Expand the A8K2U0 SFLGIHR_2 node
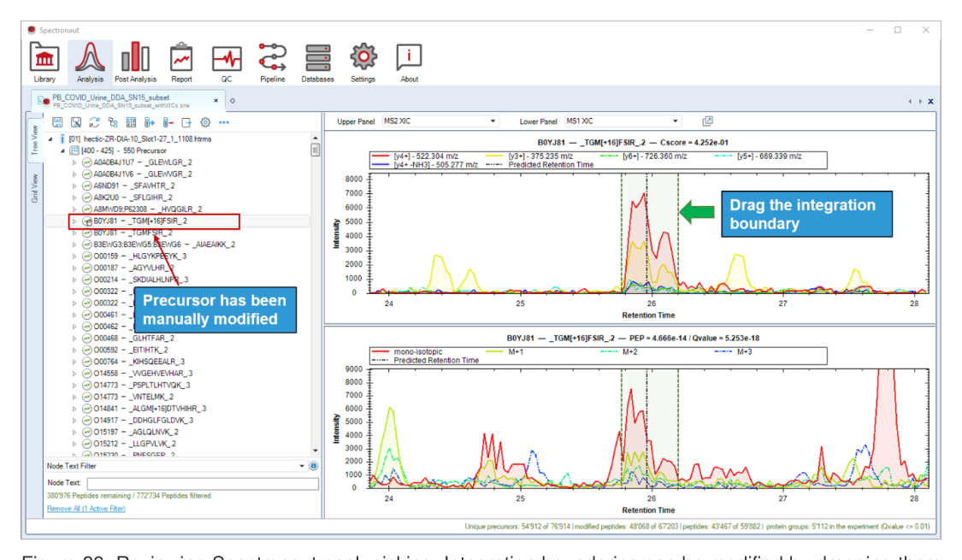962x560 pixels. 74,197
